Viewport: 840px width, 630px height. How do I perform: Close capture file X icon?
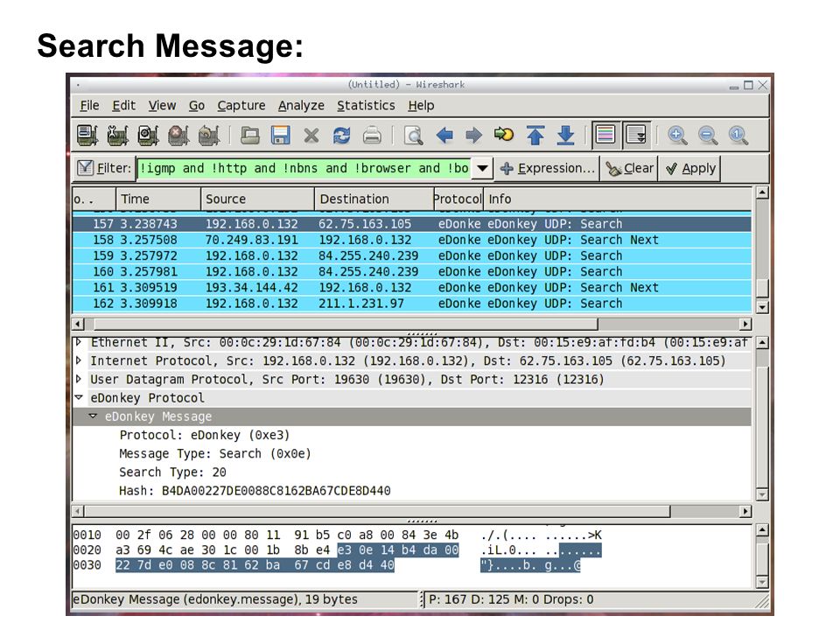tap(311, 135)
